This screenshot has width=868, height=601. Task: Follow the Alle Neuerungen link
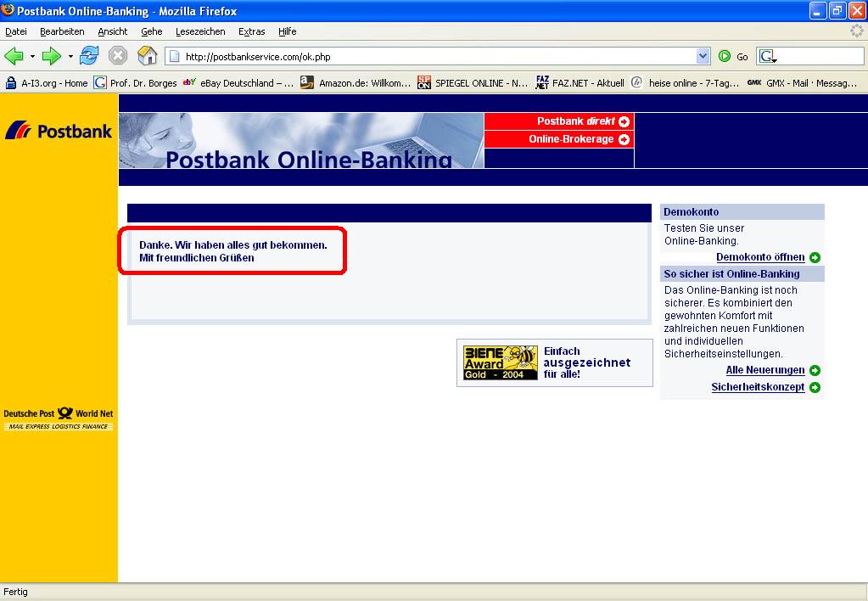coord(765,370)
